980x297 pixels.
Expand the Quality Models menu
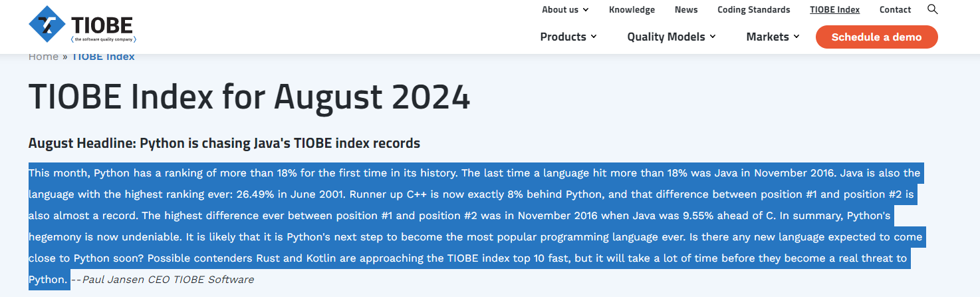click(x=672, y=37)
